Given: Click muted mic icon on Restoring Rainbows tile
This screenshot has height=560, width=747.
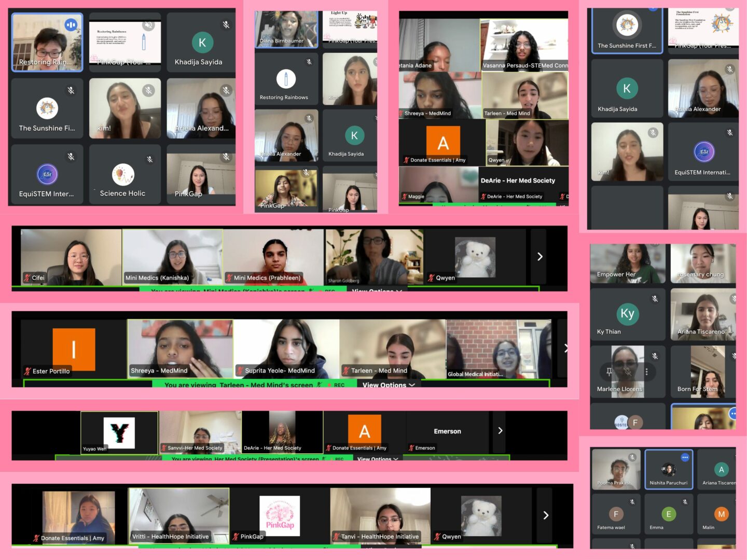Looking at the screenshot, I should [x=309, y=62].
